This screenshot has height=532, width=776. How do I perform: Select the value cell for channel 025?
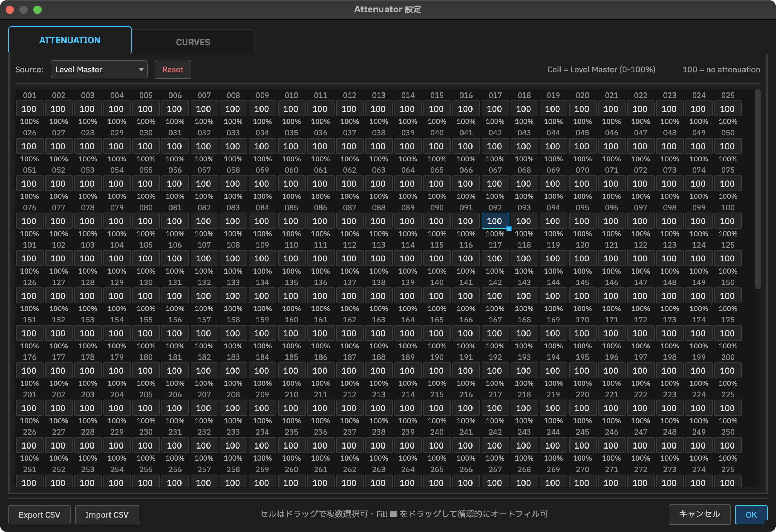(x=728, y=109)
